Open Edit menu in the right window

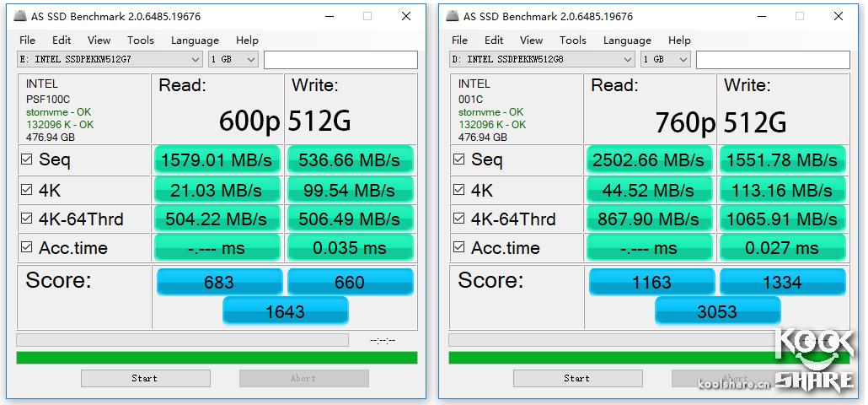[494, 40]
